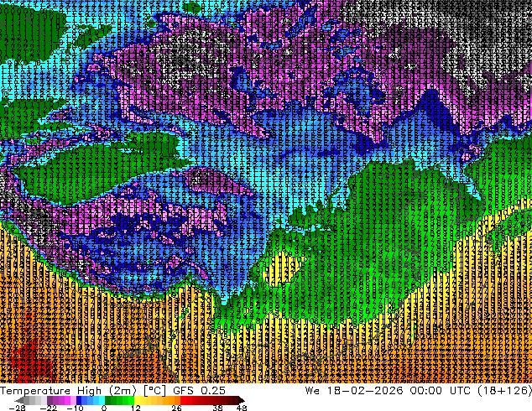Click the 'We 18-02-2026' date text
532x411 pixels.
(x=354, y=391)
